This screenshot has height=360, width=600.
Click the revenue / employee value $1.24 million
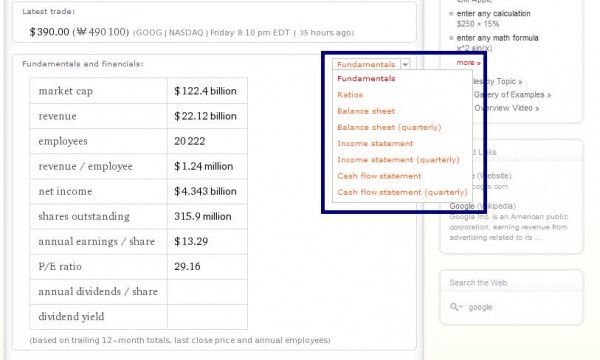(x=204, y=166)
